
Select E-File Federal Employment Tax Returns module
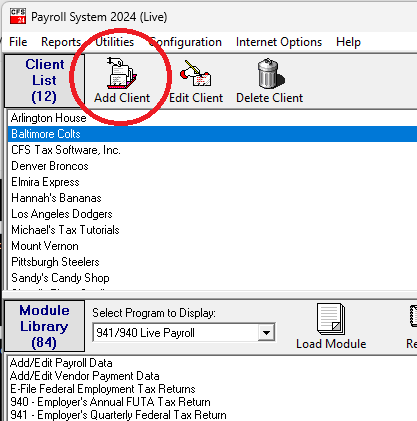click(x=103, y=389)
